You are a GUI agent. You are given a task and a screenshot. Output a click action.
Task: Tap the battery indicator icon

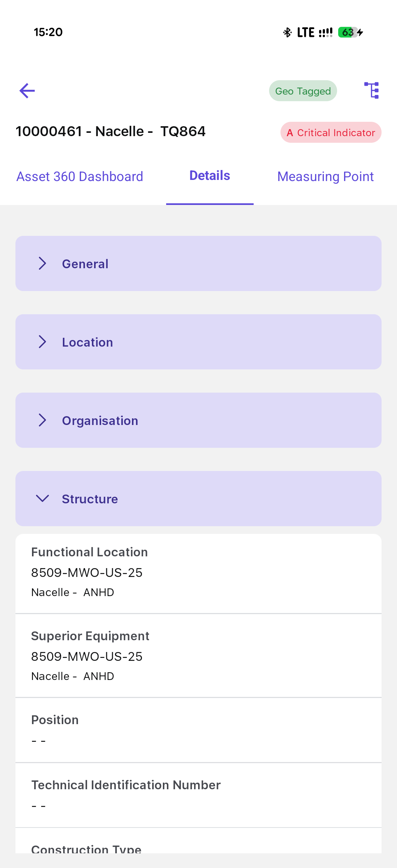point(348,32)
